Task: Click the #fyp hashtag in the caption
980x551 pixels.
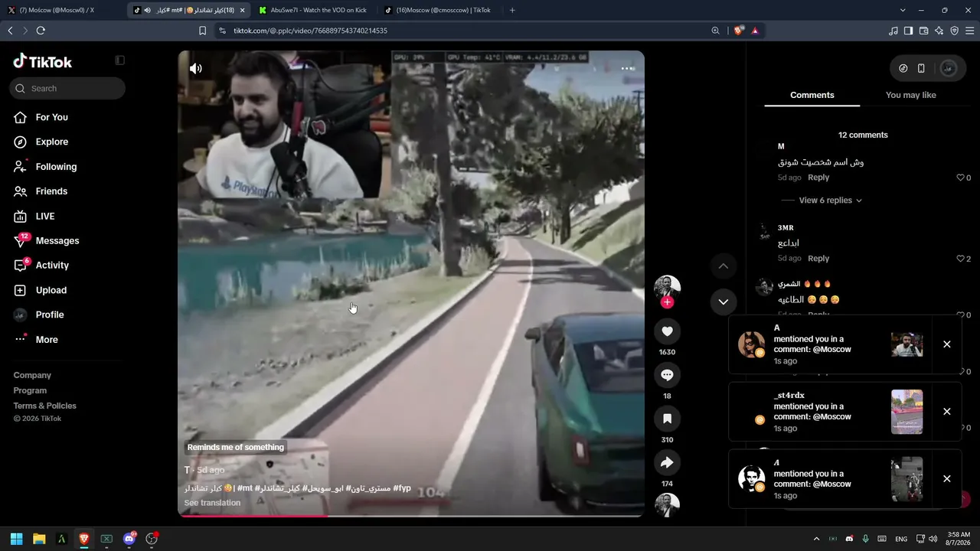Action: click(x=402, y=488)
